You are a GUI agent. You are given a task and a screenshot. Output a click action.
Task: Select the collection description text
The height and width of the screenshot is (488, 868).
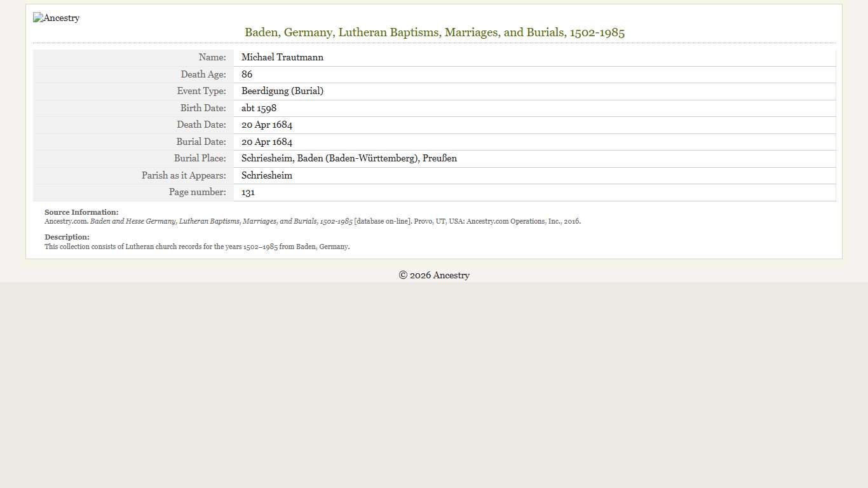pyautogui.click(x=197, y=247)
